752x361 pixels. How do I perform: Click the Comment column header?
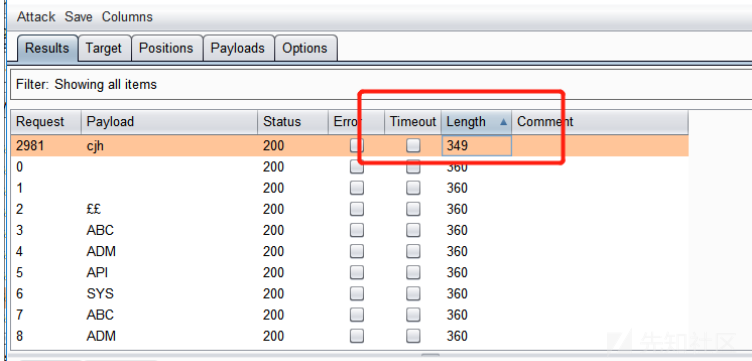(x=600, y=122)
